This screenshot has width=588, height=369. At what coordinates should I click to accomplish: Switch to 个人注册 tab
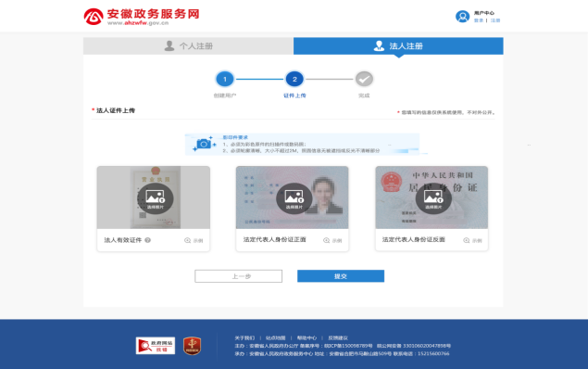tap(188, 45)
